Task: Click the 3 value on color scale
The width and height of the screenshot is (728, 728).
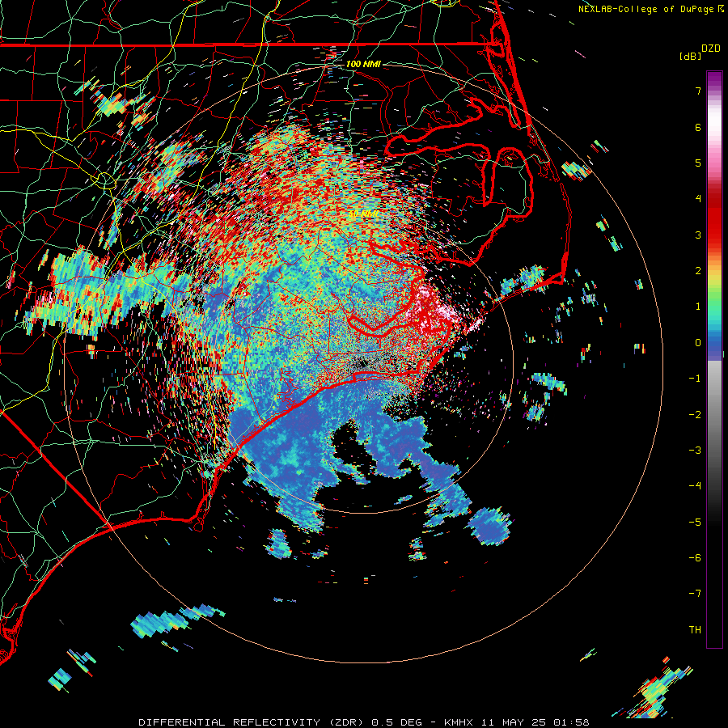Action: pos(698,235)
